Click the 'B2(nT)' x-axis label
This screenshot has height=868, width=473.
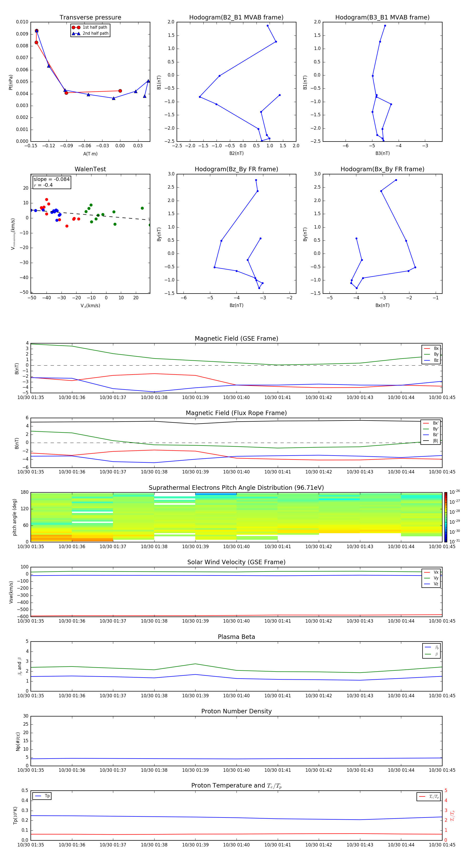coord(236,153)
